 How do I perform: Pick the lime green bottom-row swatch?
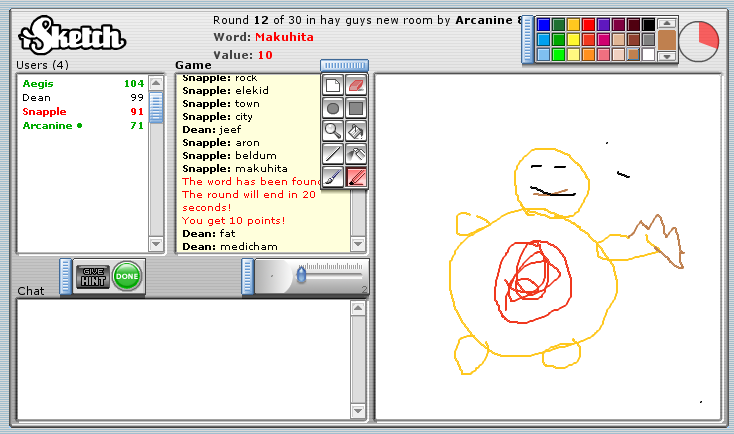click(558, 55)
